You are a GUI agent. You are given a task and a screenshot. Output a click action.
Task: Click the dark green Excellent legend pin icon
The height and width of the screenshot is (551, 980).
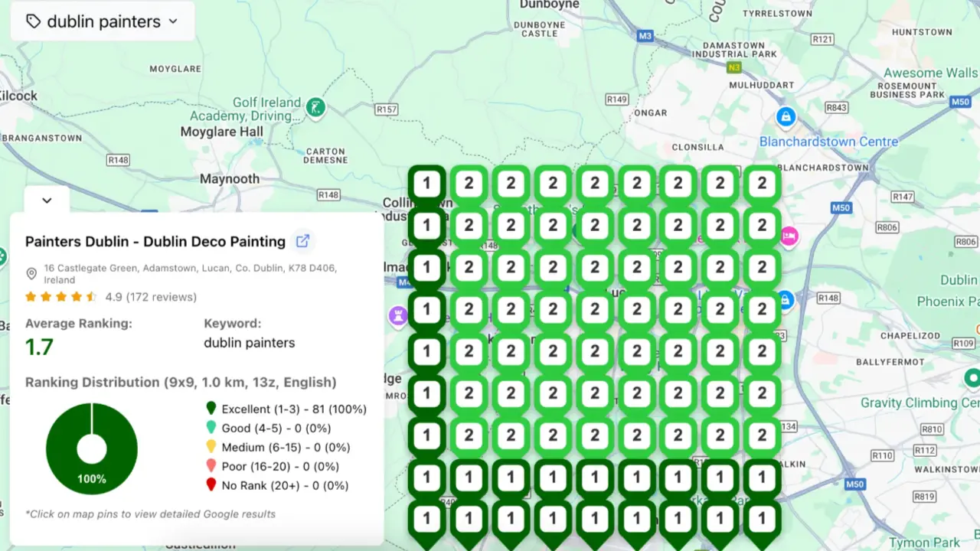(211, 409)
